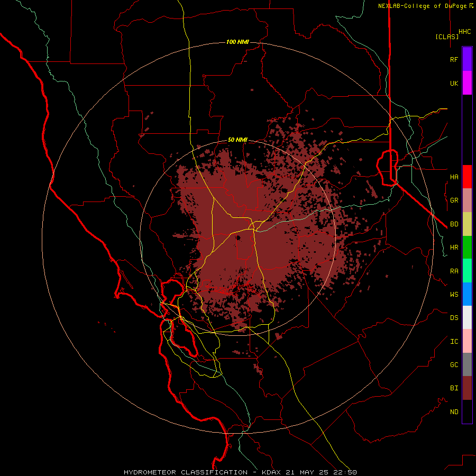Click the magenta UK legend color block

[x=467, y=83]
